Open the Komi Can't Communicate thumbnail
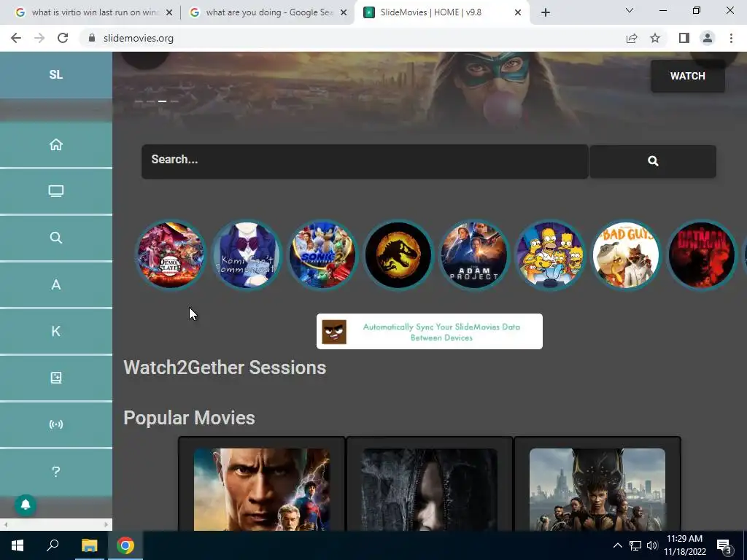 (x=247, y=255)
